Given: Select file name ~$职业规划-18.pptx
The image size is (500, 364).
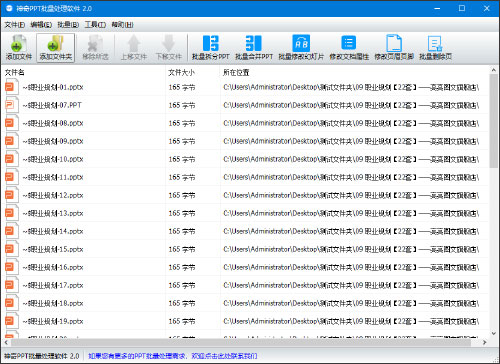Looking at the screenshot, I should [53, 303].
